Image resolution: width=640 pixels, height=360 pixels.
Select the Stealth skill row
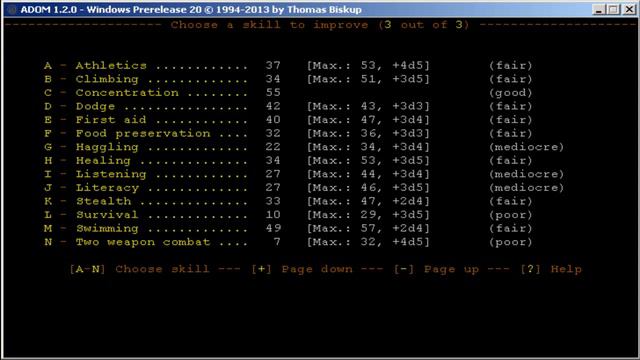tap(288, 201)
